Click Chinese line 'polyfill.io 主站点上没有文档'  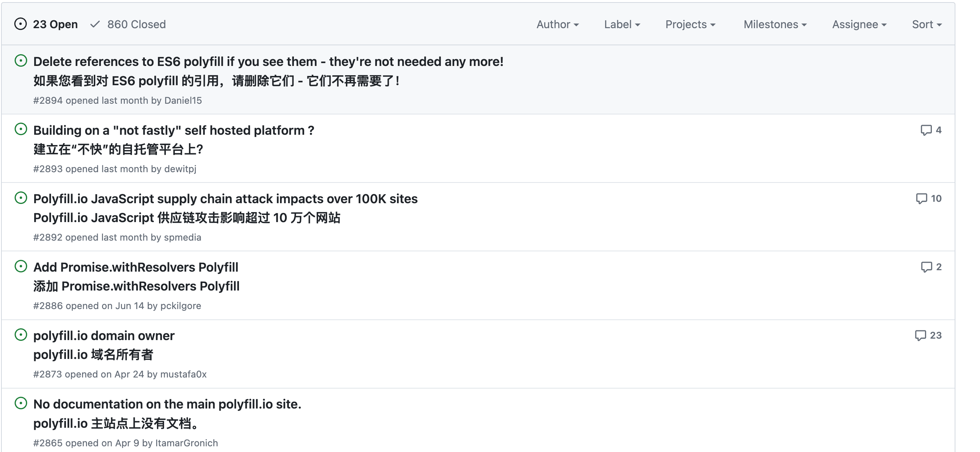click(x=116, y=423)
